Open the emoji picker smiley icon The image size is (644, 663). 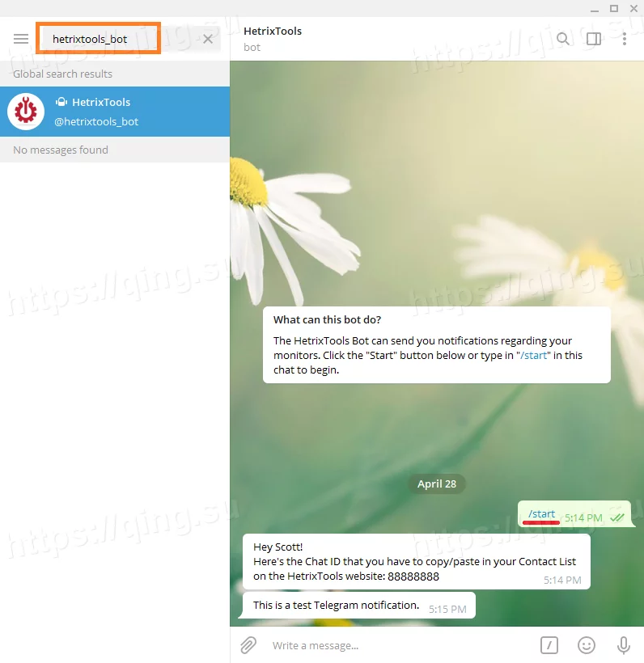pos(587,645)
